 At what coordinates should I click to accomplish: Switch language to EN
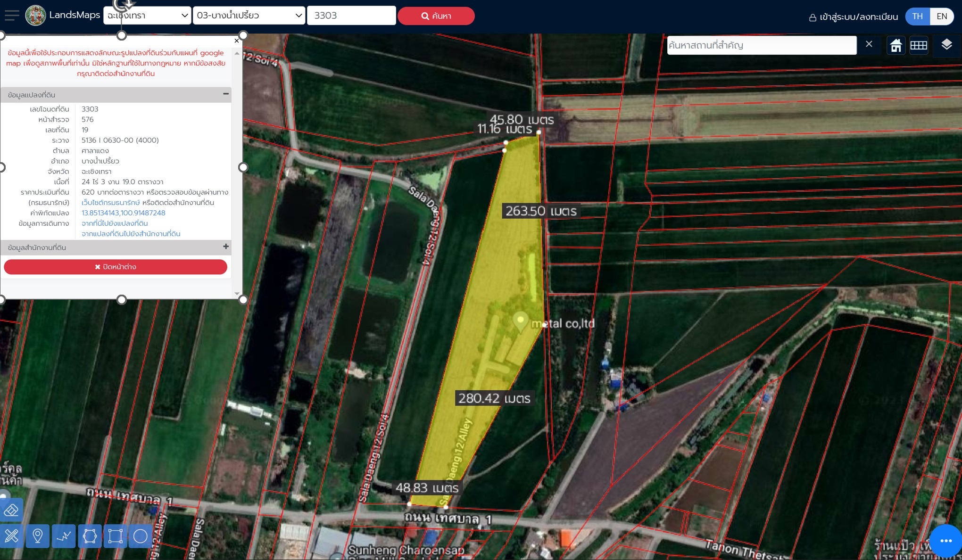942,16
